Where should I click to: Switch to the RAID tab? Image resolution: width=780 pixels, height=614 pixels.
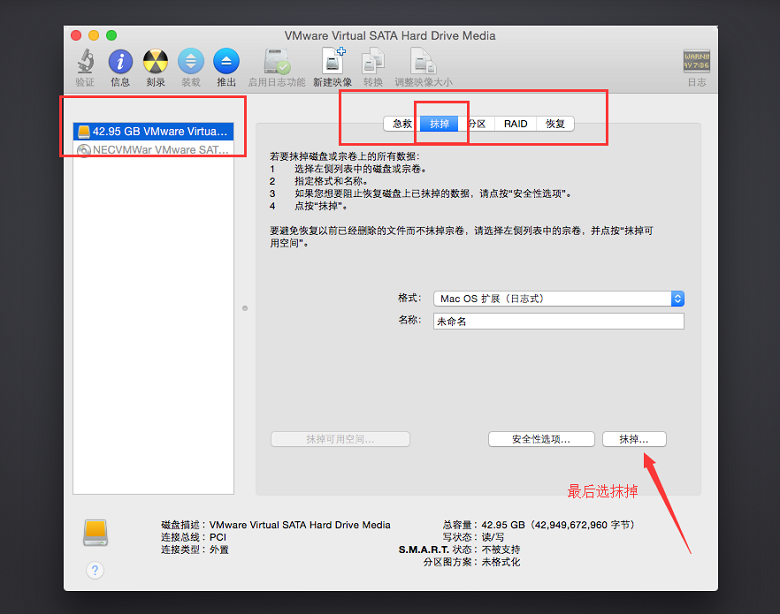coord(515,124)
